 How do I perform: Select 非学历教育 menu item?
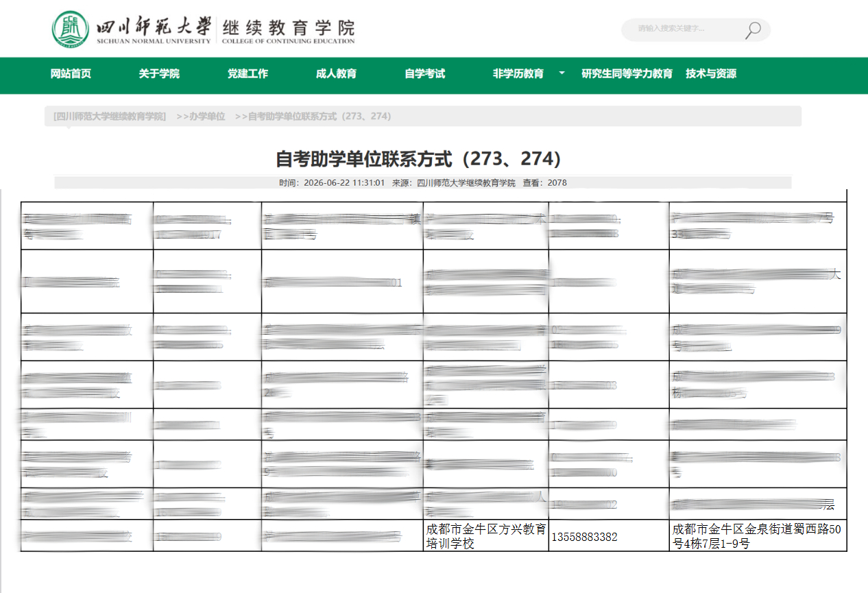[518, 74]
